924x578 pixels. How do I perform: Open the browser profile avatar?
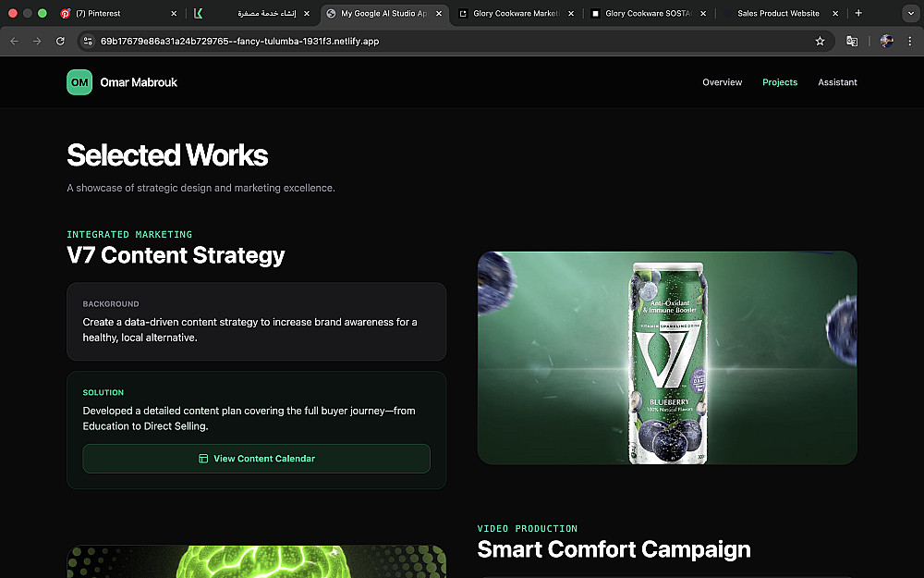[x=886, y=41]
